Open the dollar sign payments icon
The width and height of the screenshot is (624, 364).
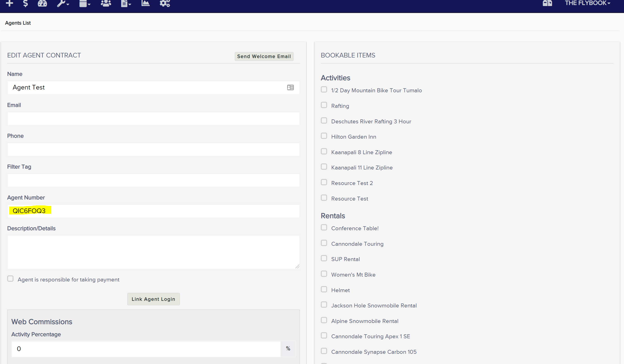coord(25,3)
